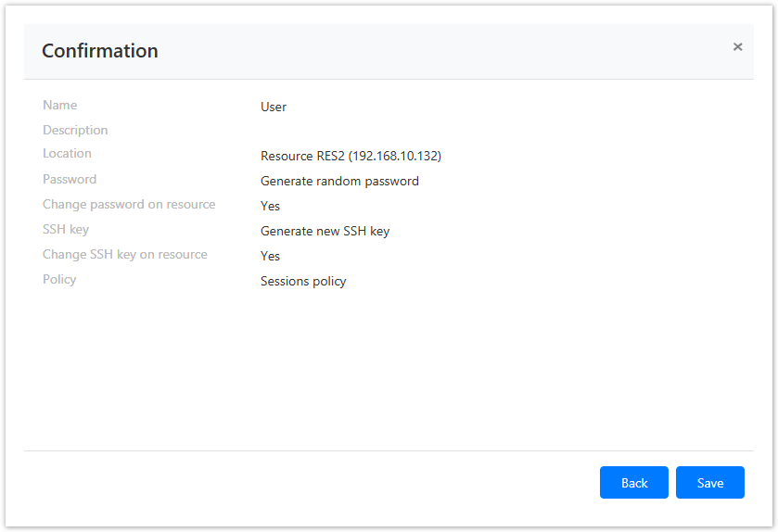Click the 192.168.10.132 IP address
This screenshot has height=532, width=778.
[x=394, y=156]
